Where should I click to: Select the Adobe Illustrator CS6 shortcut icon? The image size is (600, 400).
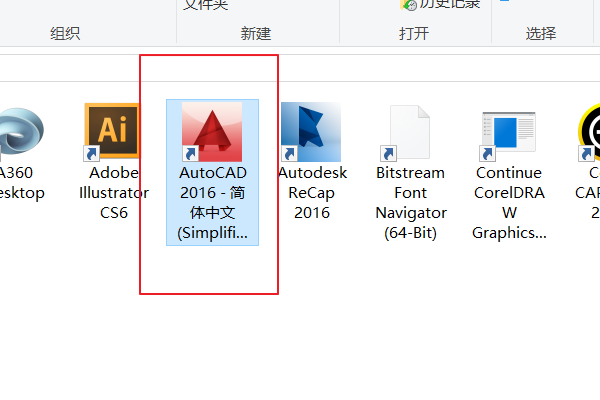[112, 132]
